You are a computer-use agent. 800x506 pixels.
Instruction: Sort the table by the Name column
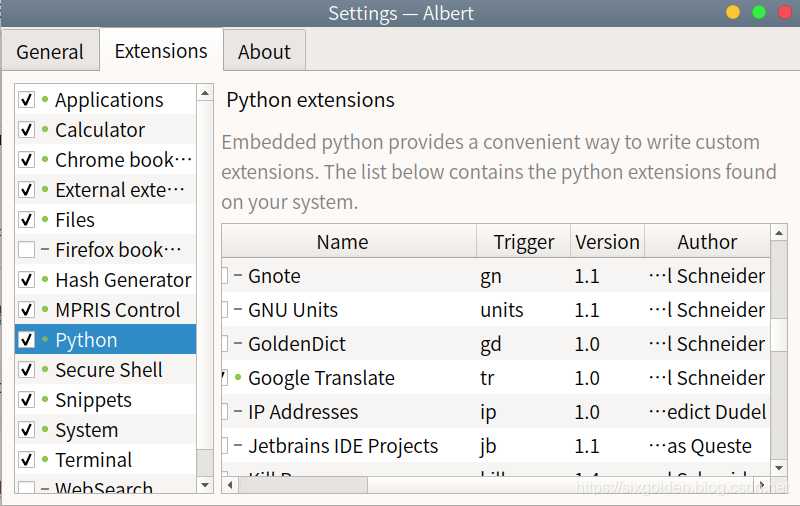pyautogui.click(x=342, y=242)
